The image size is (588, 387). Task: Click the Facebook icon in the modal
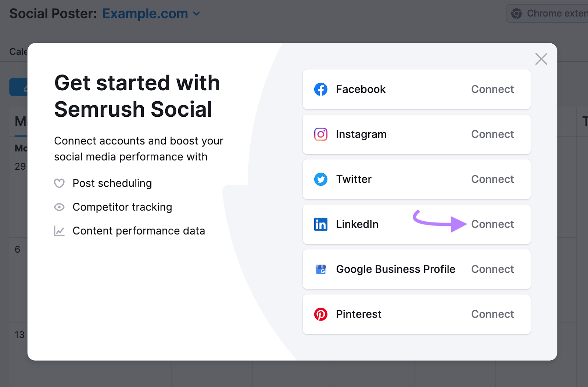[x=320, y=89]
